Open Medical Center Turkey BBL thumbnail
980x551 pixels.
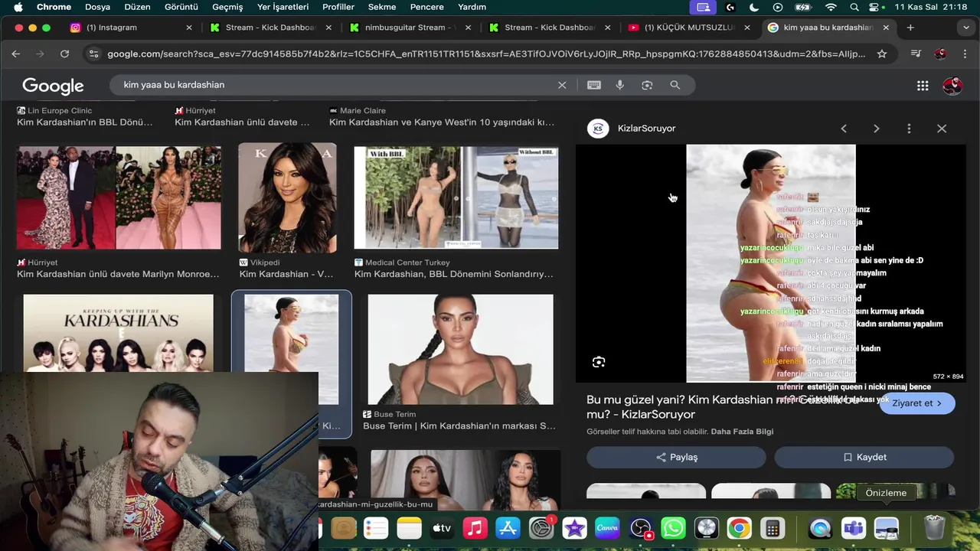456,197
